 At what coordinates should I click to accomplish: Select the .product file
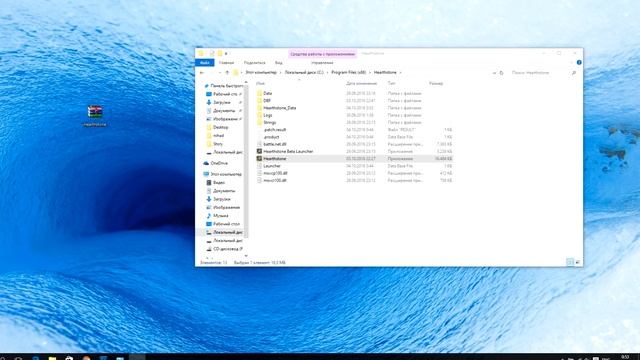(x=271, y=137)
